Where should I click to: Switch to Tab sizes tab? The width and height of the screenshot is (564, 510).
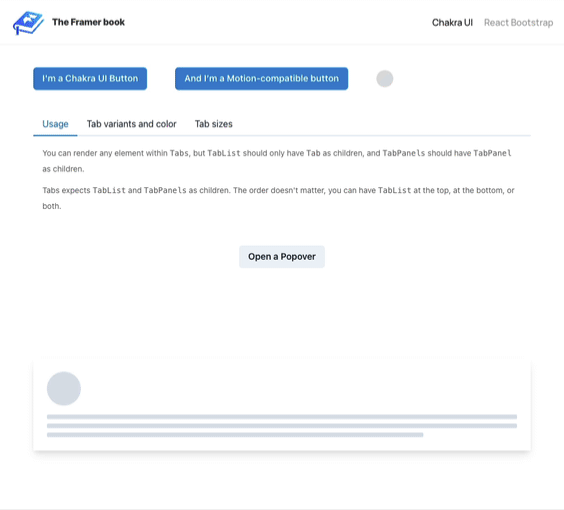point(214,124)
